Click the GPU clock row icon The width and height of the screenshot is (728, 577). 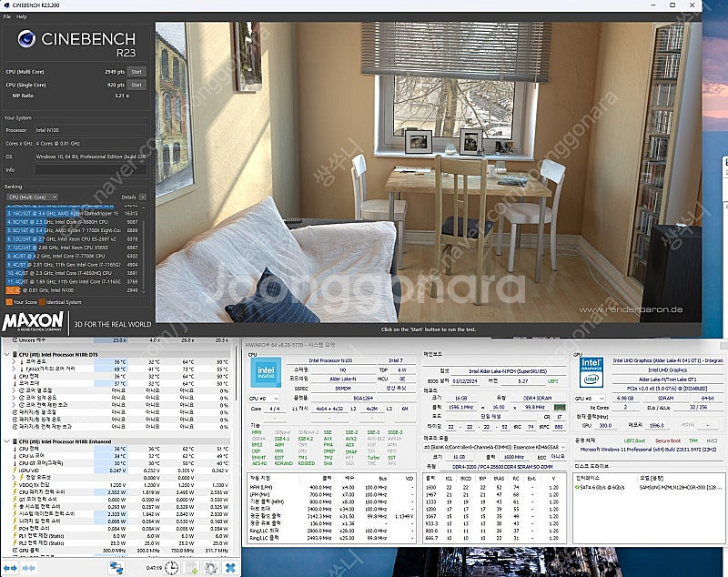pyautogui.click(x=15, y=551)
